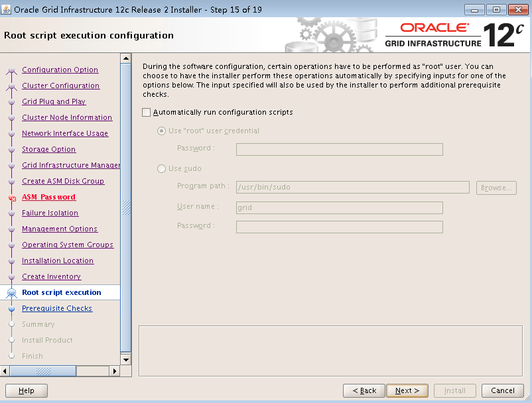Click the sudo Program path field
This screenshot has width=532, height=403.
pos(352,187)
